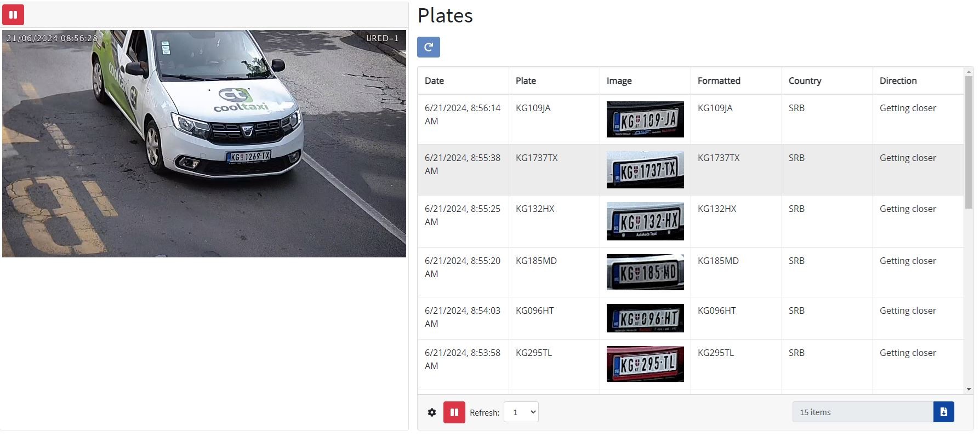
Task: Open the Refresh interval dropdown
Action: pos(521,412)
